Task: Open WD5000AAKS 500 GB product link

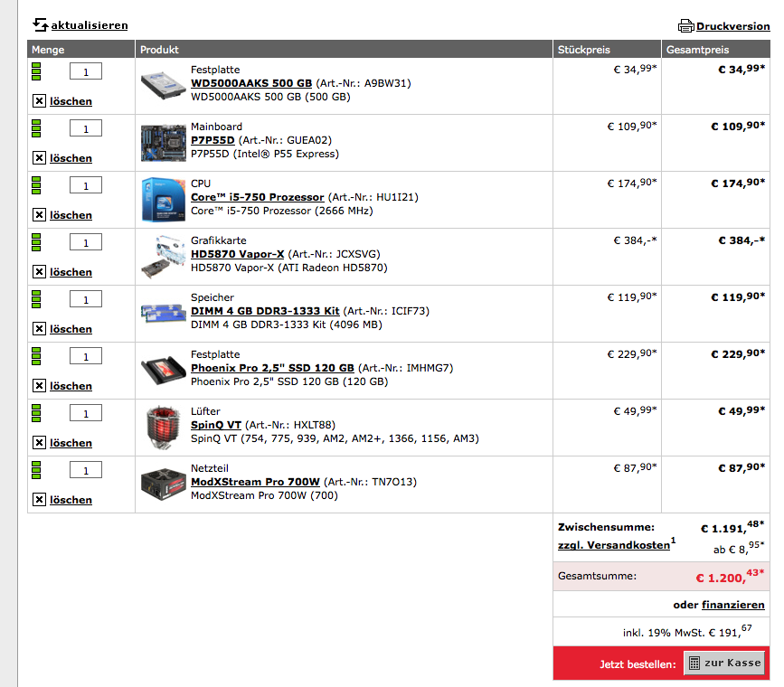Action: [251, 83]
